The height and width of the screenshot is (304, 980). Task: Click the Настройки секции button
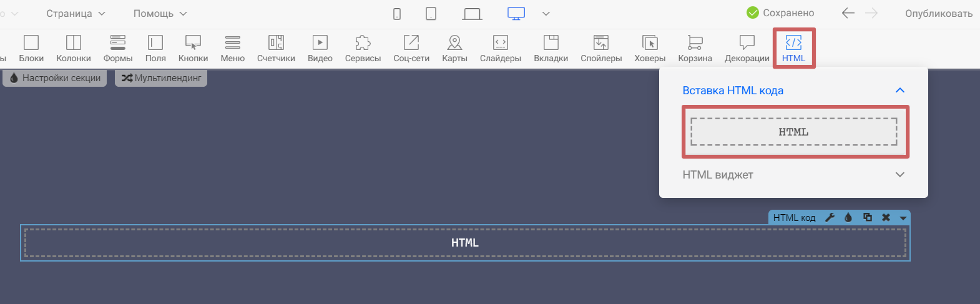pos(55,78)
